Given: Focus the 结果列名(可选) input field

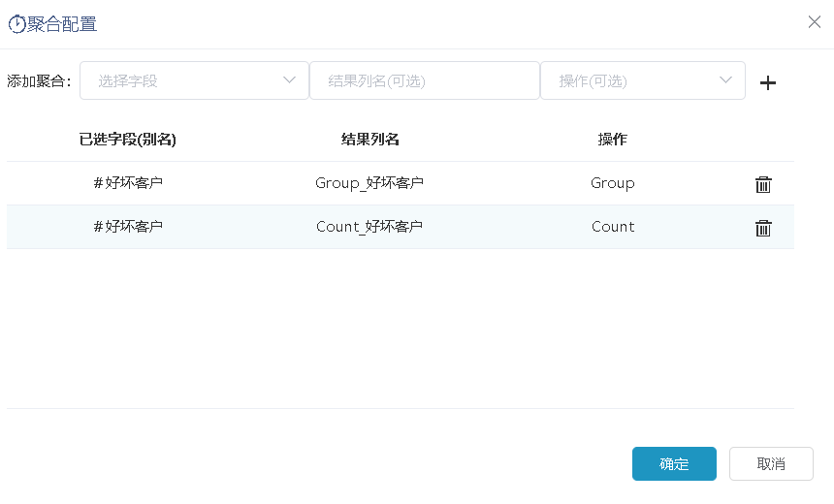Looking at the screenshot, I should click(425, 80).
